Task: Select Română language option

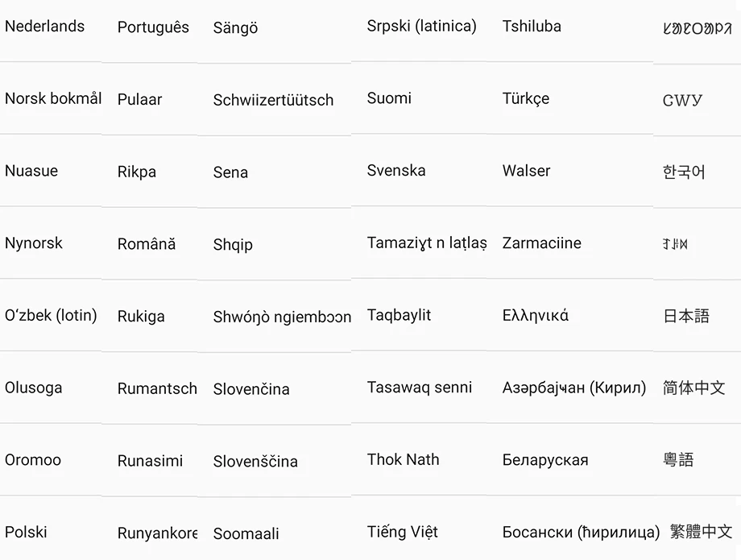Action: click(147, 244)
